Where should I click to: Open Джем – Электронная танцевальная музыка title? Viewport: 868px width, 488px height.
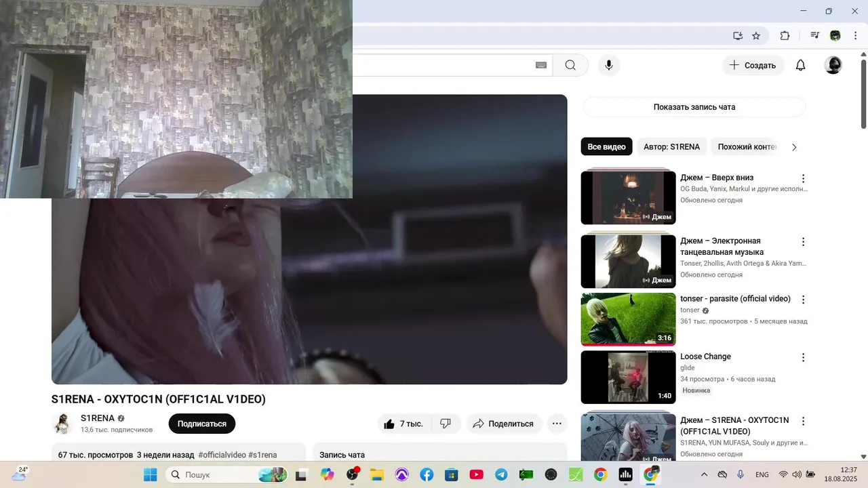point(722,247)
